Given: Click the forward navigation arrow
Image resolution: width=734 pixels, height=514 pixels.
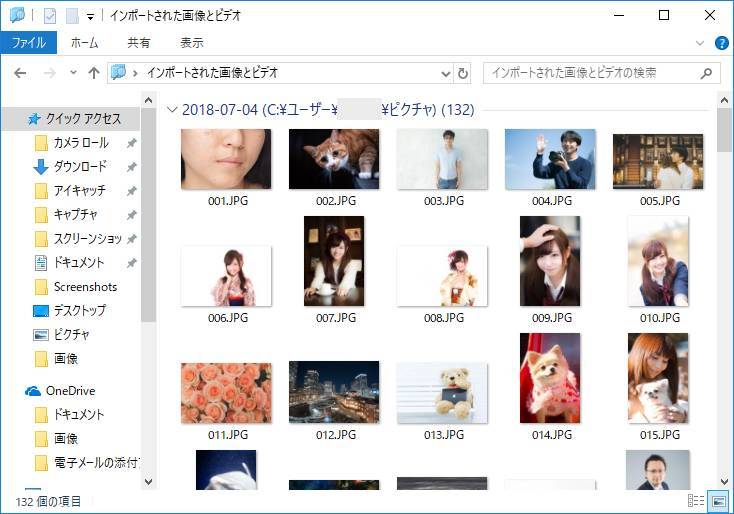Looking at the screenshot, I should tap(50, 73).
